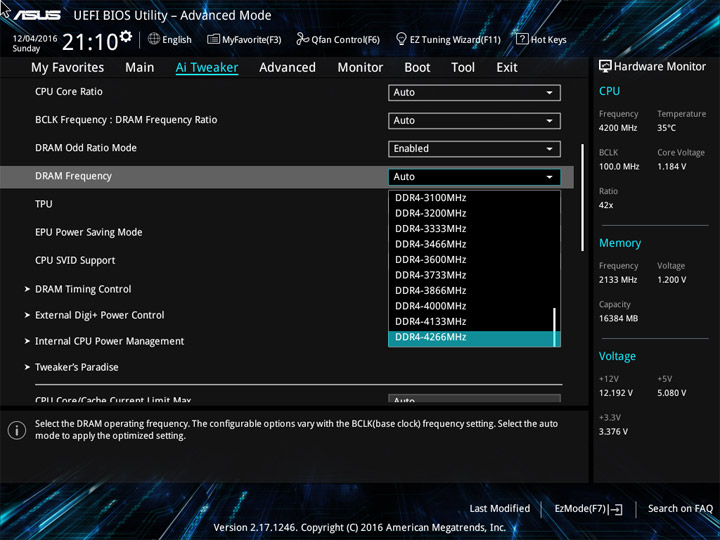This screenshot has height=540, width=720.
Task: Click the Hardware Monitor panel icon
Action: (x=605, y=66)
